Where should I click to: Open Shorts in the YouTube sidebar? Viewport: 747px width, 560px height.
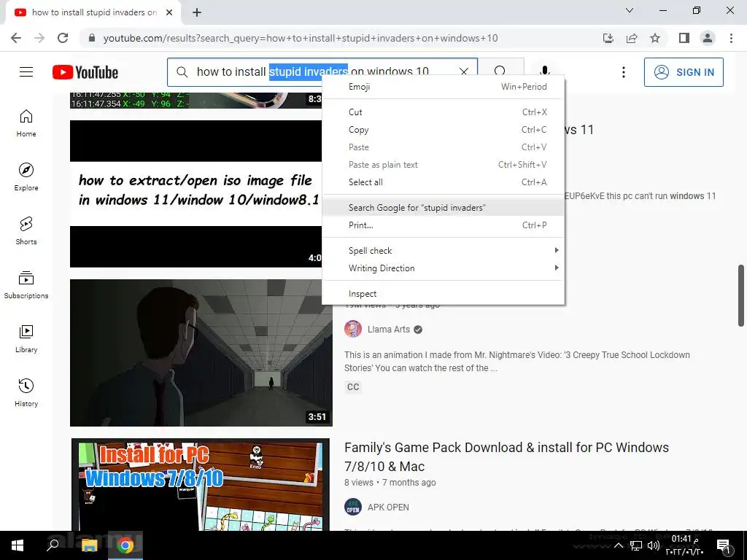pyautogui.click(x=26, y=230)
